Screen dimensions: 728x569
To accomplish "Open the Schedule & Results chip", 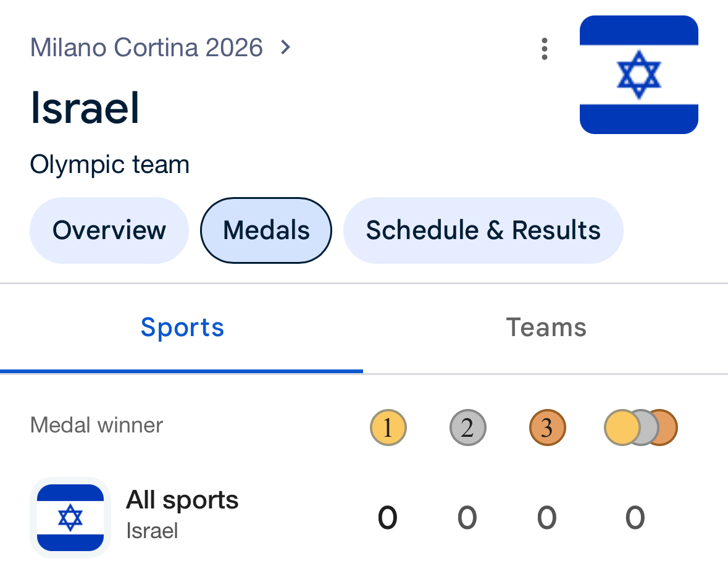I will click(x=483, y=230).
